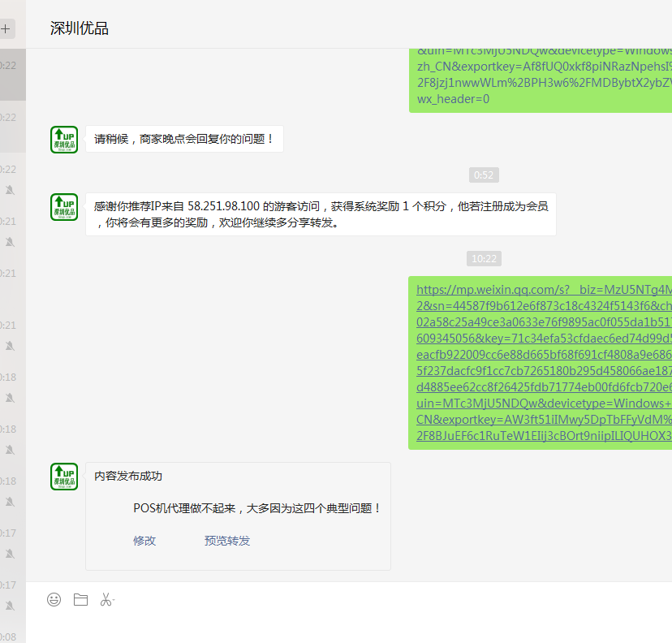The width and height of the screenshot is (672, 643).
Task: Click the avatar beside the 内容发布成功 card
Action: 64,477
